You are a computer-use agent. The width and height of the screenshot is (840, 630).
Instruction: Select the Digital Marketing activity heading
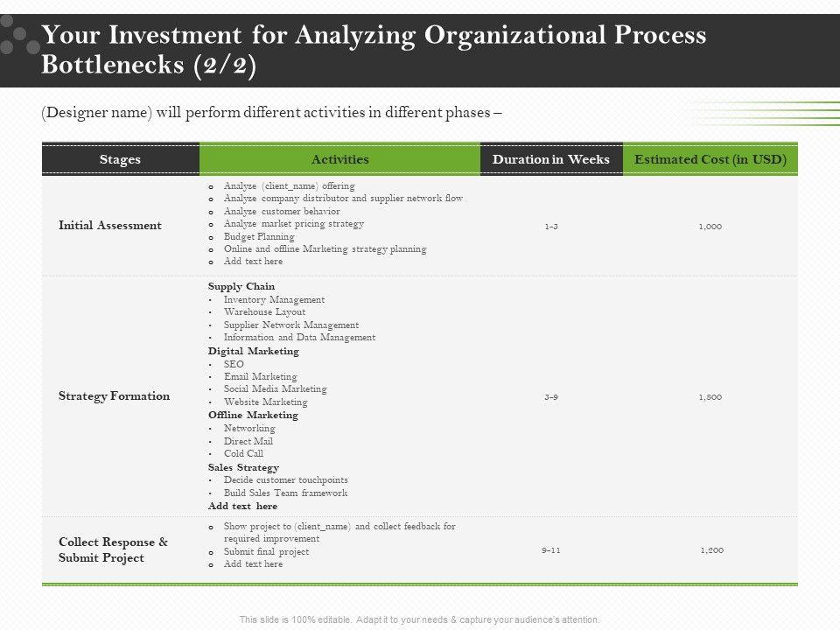254,351
